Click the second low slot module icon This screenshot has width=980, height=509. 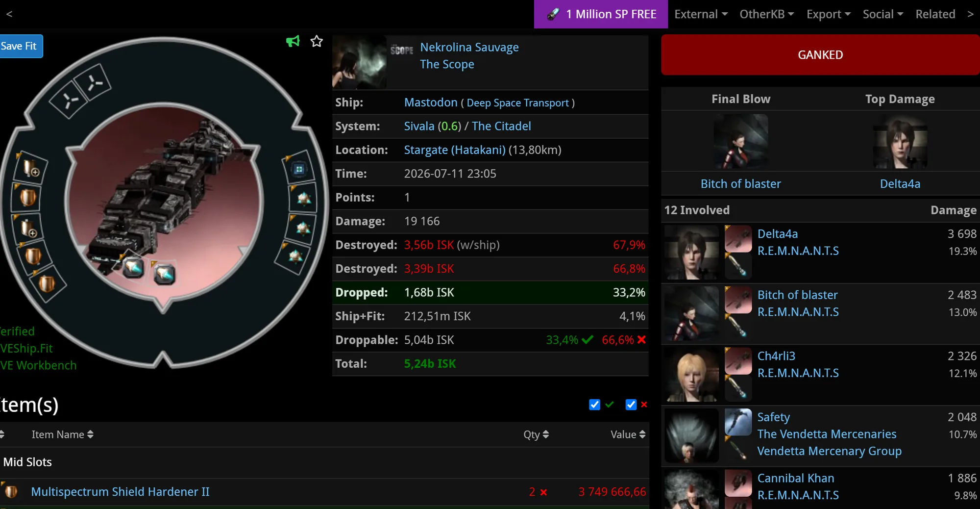(x=304, y=199)
